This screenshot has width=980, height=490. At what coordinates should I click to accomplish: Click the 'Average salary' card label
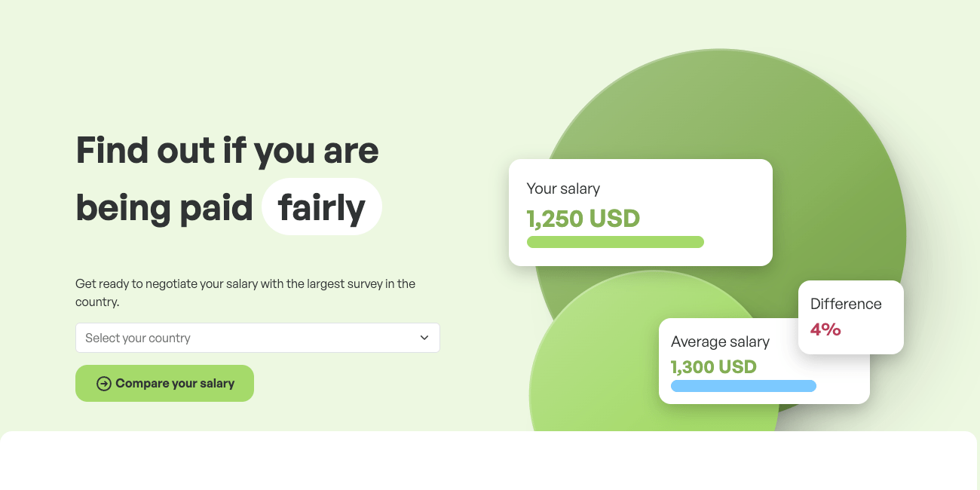pyautogui.click(x=720, y=341)
